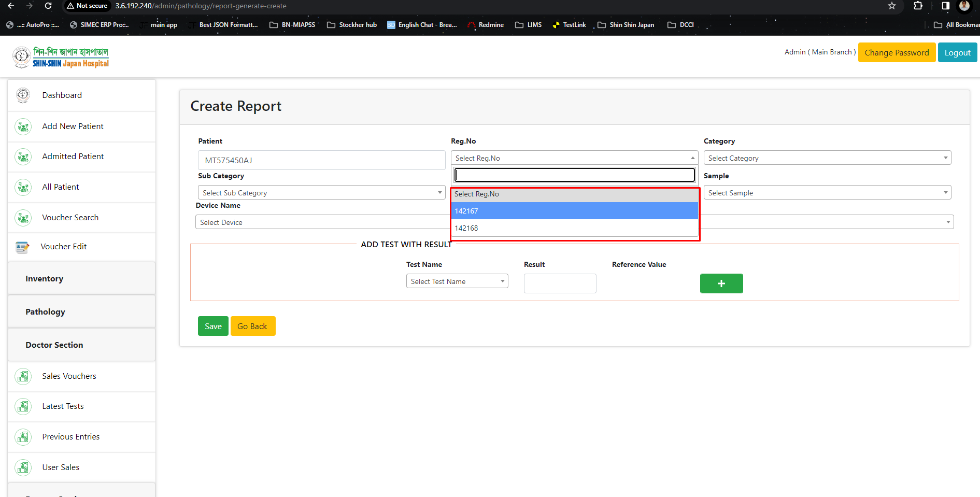The height and width of the screenshot is (497, 980).
Task: Click the Dashboard sidebar icon
Action: 23,95
